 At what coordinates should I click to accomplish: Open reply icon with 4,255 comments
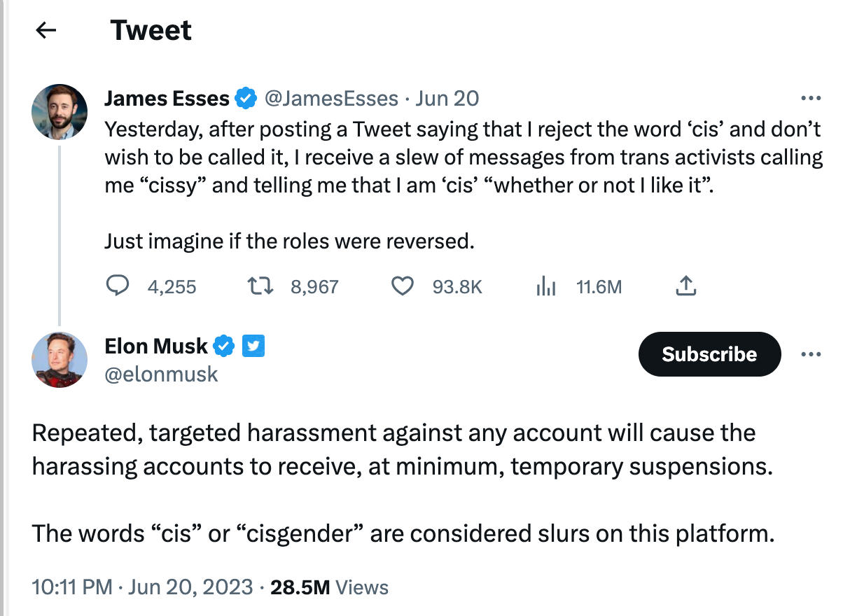tap(118, 286)
